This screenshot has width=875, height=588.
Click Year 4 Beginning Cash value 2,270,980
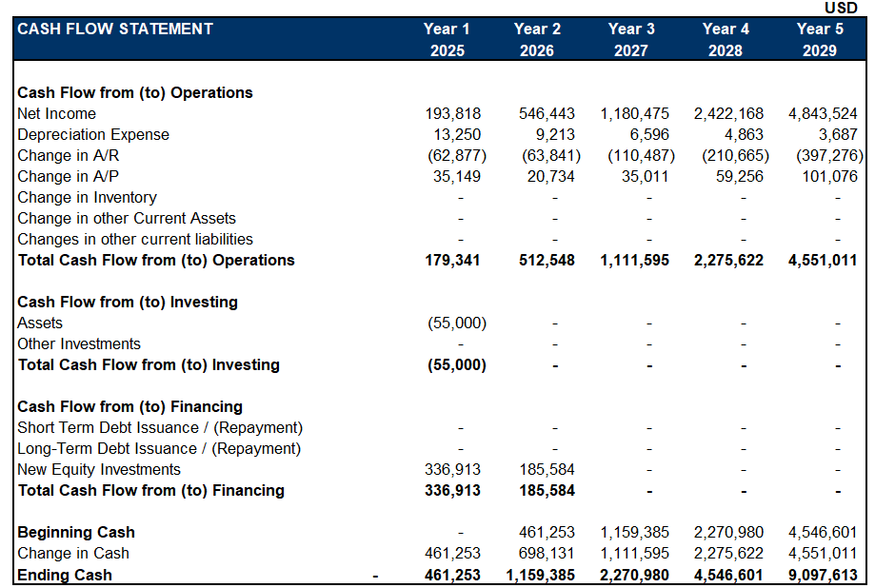[x=728, y=533]
